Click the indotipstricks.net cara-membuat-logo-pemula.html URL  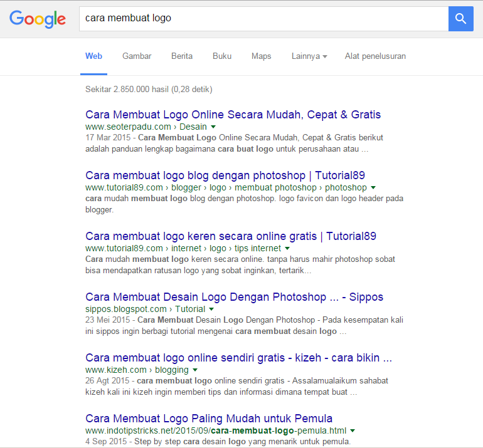point(216,430)
